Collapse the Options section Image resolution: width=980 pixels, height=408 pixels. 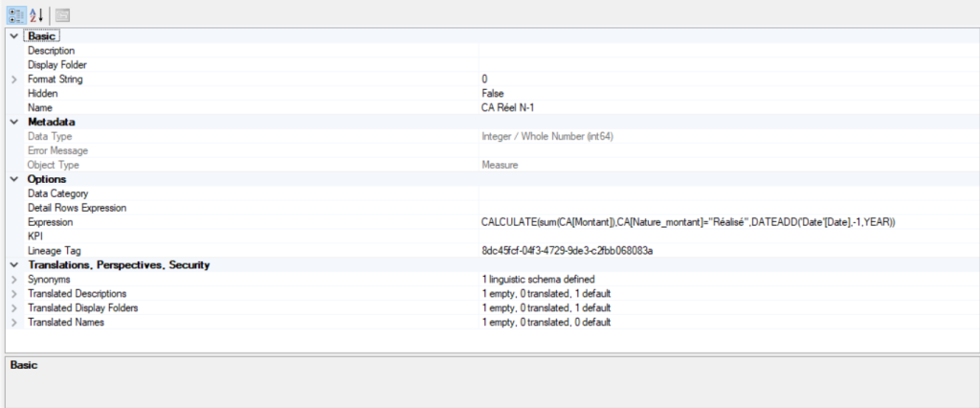14,180
